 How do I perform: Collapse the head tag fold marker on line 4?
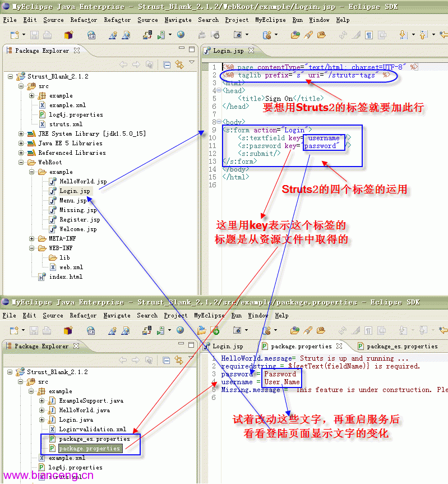pyautogui.click(x=219, y=90)
